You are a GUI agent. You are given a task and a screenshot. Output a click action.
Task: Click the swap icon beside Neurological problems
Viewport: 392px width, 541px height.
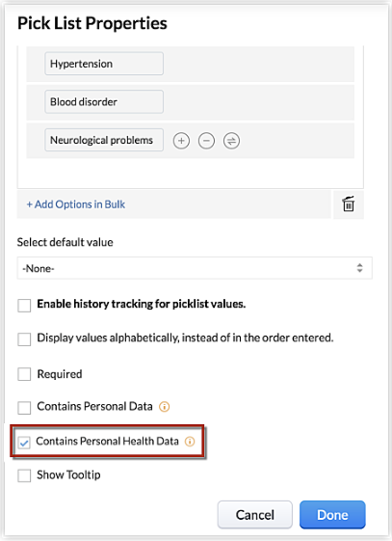tap(231, 141)
